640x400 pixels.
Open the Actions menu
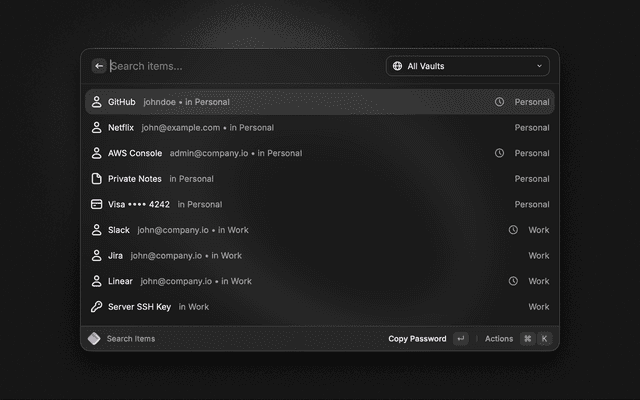tap(499, 339)
